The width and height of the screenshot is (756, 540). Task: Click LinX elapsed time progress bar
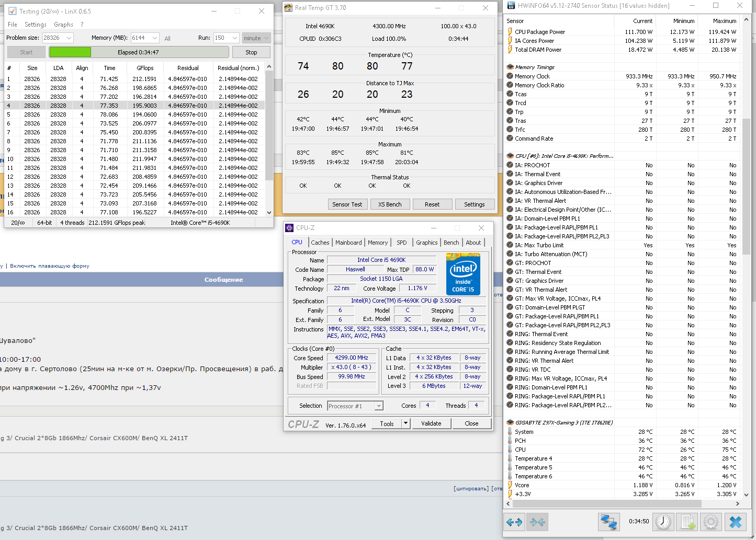(x=139, y=52)
